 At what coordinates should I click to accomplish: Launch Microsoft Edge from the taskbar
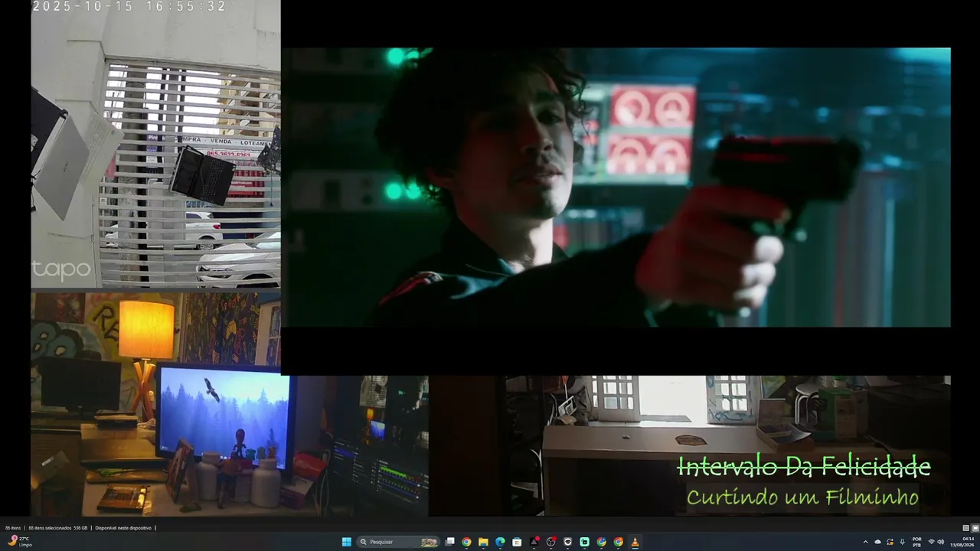click(500, 542)
